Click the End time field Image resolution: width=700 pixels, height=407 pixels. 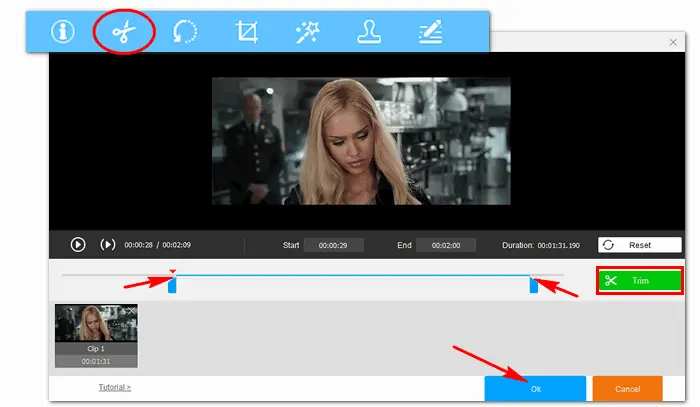[446, 245]
